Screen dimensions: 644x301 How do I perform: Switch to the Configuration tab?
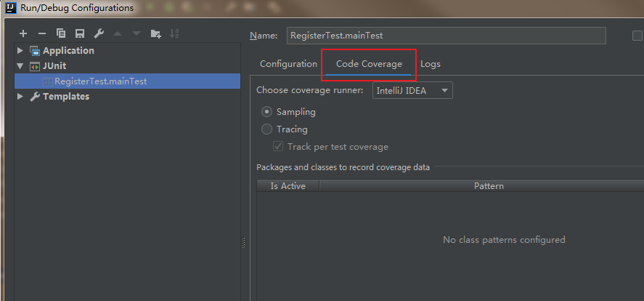(x=288, y=64)
